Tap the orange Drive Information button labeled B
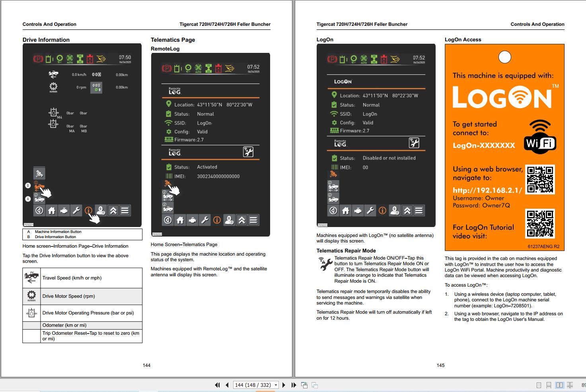Viewport: 586px width, 392px height. coord(39,186)
